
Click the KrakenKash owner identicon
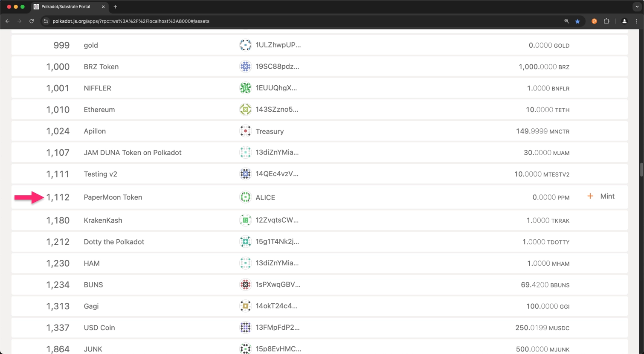[245, 221]
